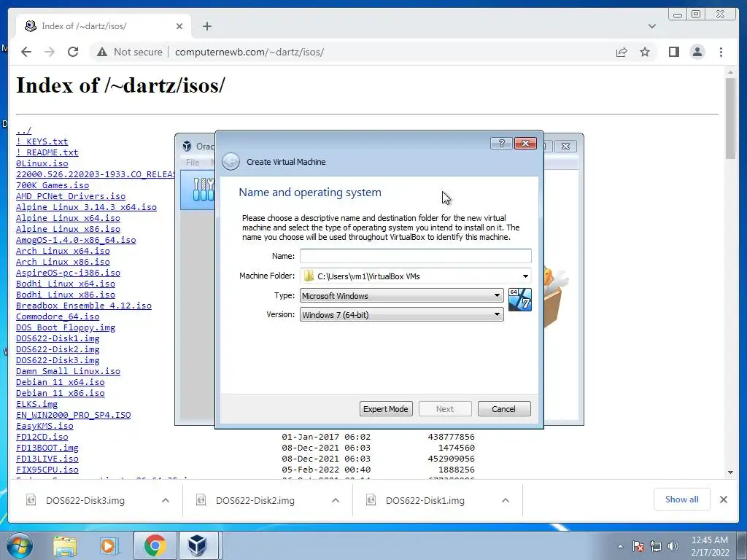The height and width of the screenshot is (560, 747).
Task: Open the DOS_Boot_Floppy.img link
Action: tap(65, 327)
